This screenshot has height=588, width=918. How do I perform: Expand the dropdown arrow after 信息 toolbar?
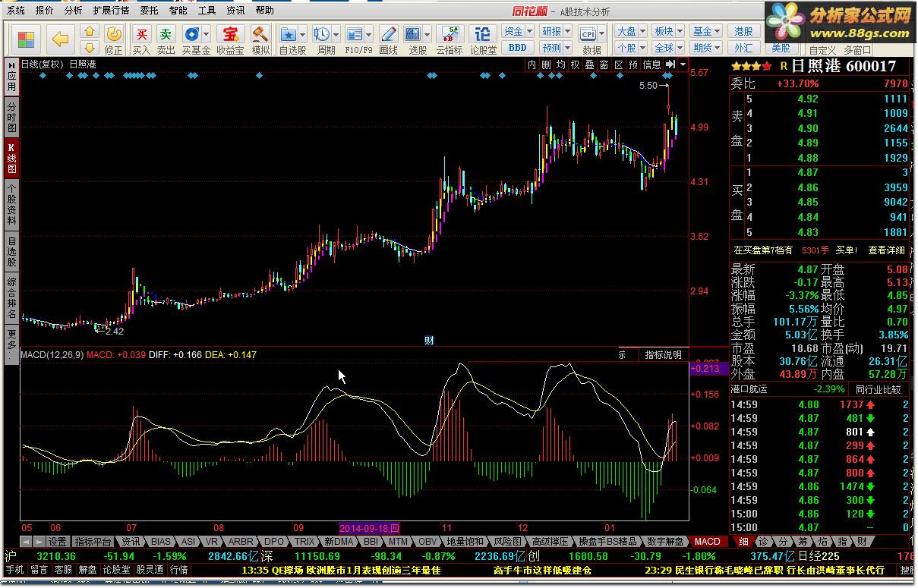pyautogui.click(x=683, y=65)
